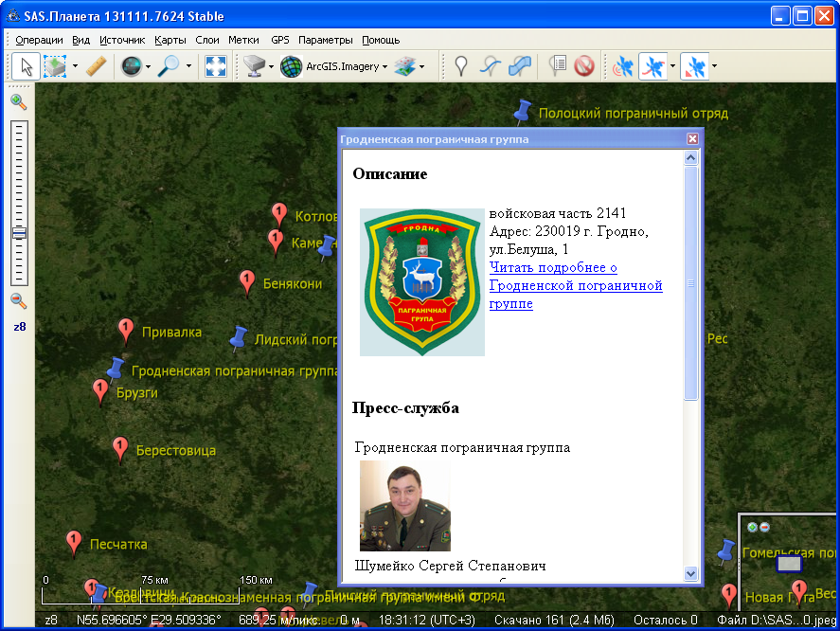This screenshot has width=840, height=631.
Task: Close the Гродненская пограничная группа popup
Action: tap(692, 137)
